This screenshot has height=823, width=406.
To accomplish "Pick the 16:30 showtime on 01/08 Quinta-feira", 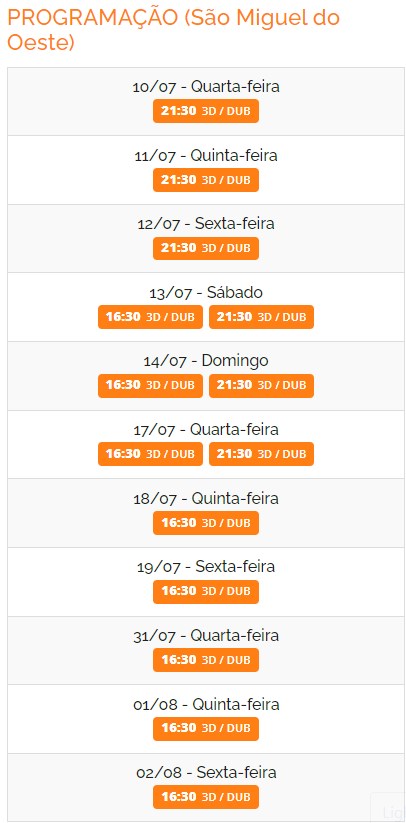I will tap(206, 729).
